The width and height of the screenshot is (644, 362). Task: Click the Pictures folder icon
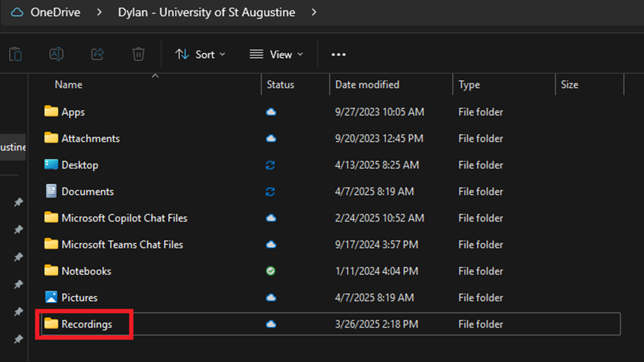(51, 296)
